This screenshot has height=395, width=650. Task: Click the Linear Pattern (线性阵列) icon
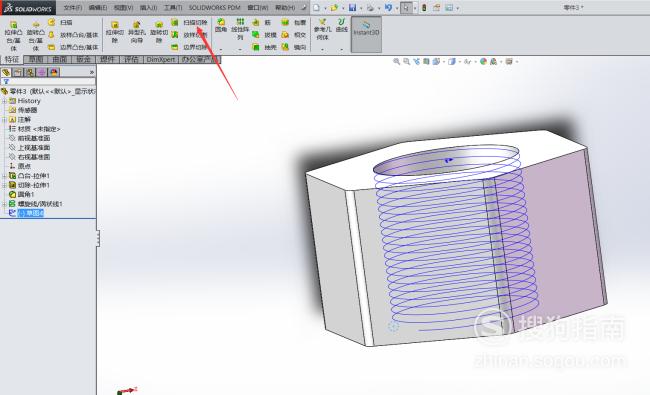click(x=240, y=22)
